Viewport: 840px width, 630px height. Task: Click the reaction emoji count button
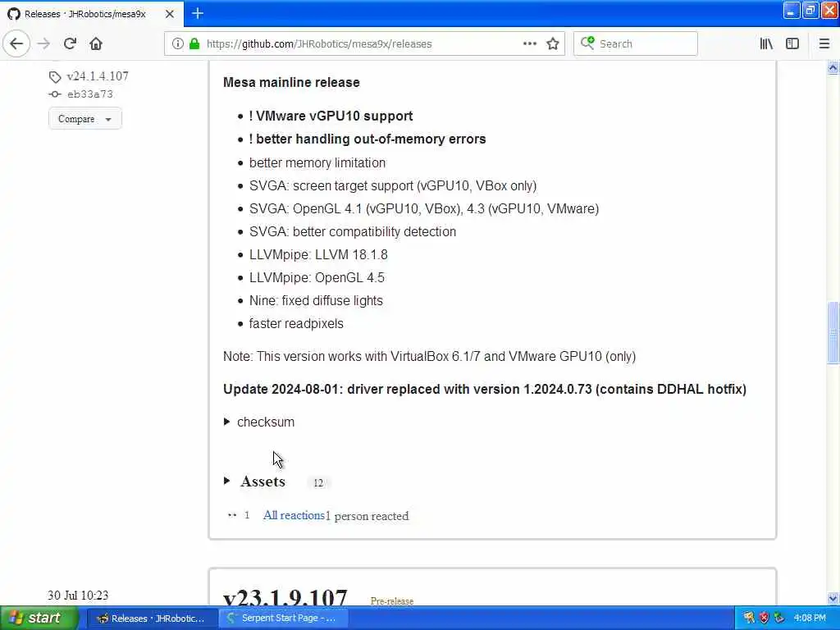pos(239,515)
